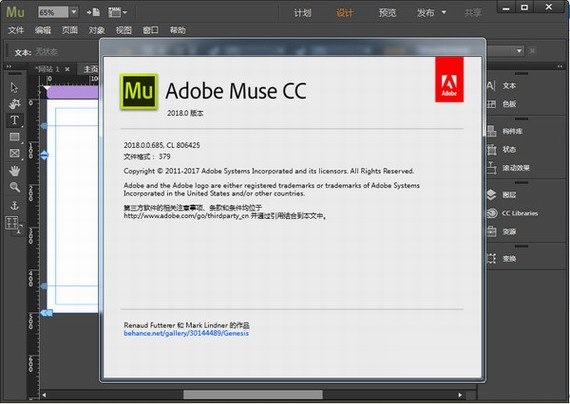The height and width of the screenshot is (404, 570).
Task: Open the 窗口 (Window) menu
Action: [150, 30]
